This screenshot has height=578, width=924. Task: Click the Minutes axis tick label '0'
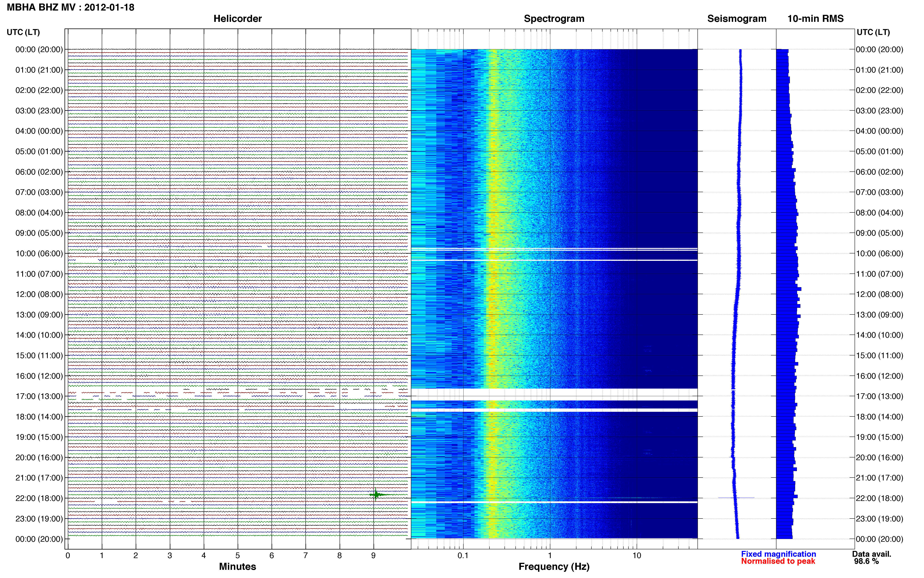[68, 555]
